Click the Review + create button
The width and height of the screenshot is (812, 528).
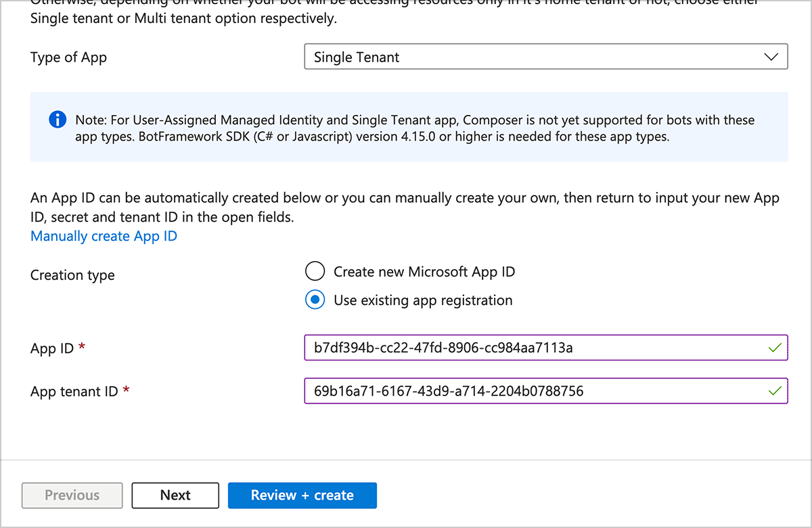302,496
